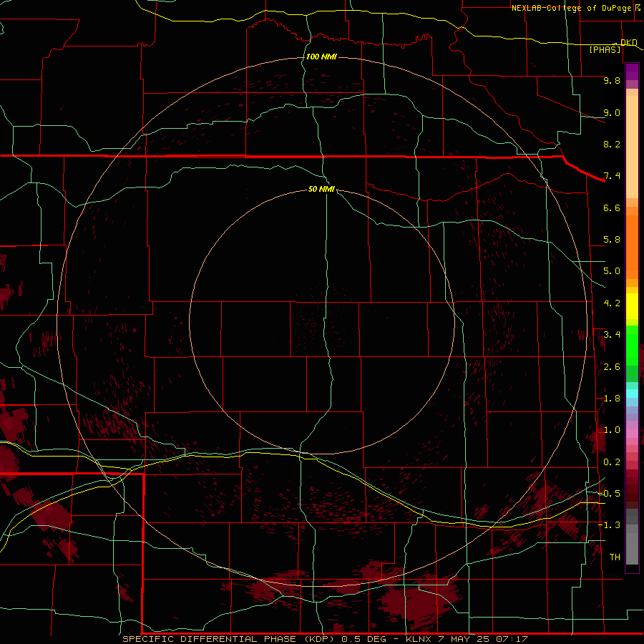The height and width of the screenshot is (644, 644).
Task: Click the pink swatch on the color bar
Action: (x=632, y=434)
